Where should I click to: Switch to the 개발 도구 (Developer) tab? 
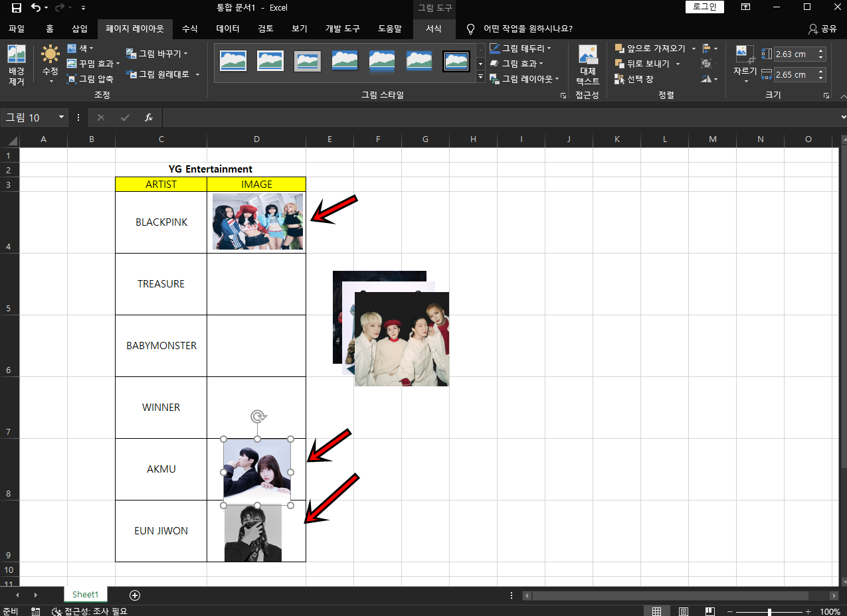coord(342,29)
